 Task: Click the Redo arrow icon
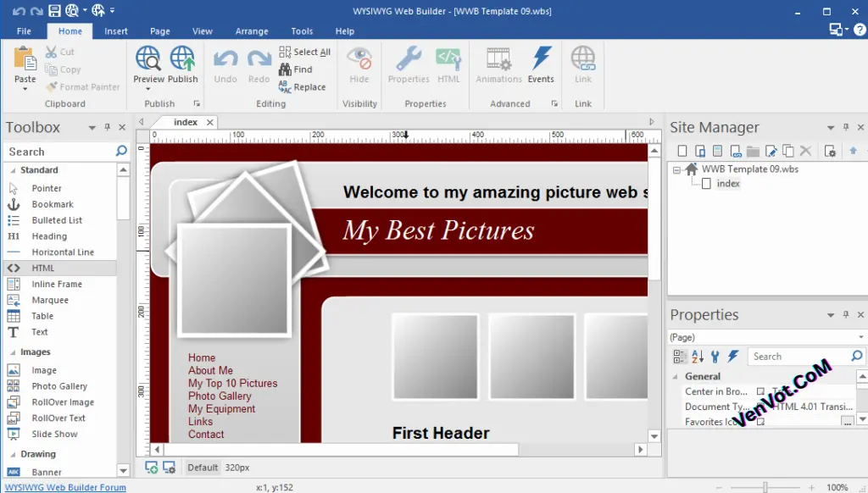259,58
